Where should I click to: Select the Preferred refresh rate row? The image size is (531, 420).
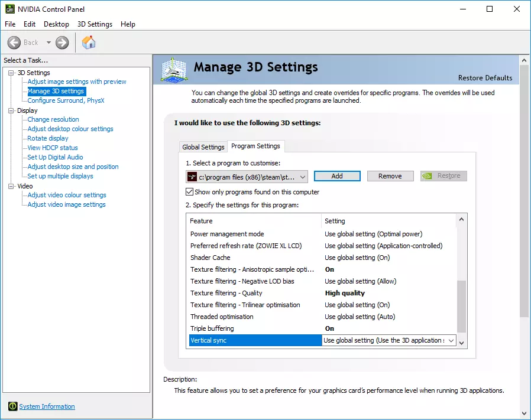click(323, 246)
